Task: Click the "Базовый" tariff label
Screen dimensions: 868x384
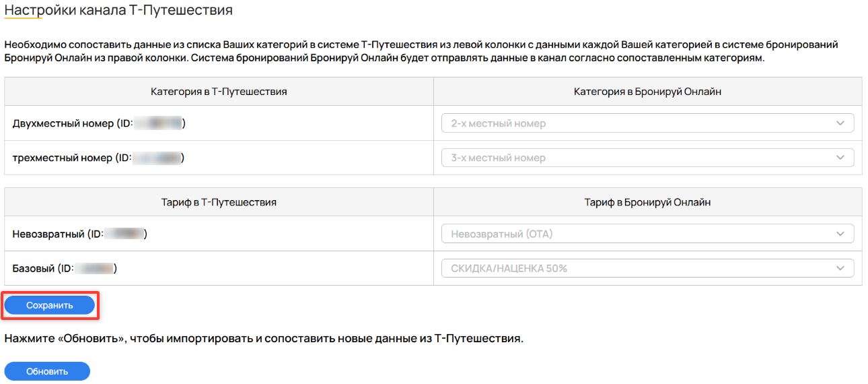Action: coord(34,268)
